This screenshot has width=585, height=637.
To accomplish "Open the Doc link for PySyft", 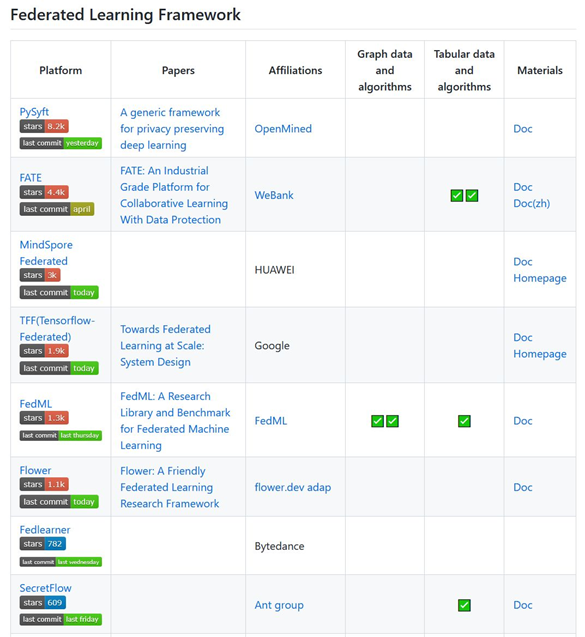I will tap(523, 129).
